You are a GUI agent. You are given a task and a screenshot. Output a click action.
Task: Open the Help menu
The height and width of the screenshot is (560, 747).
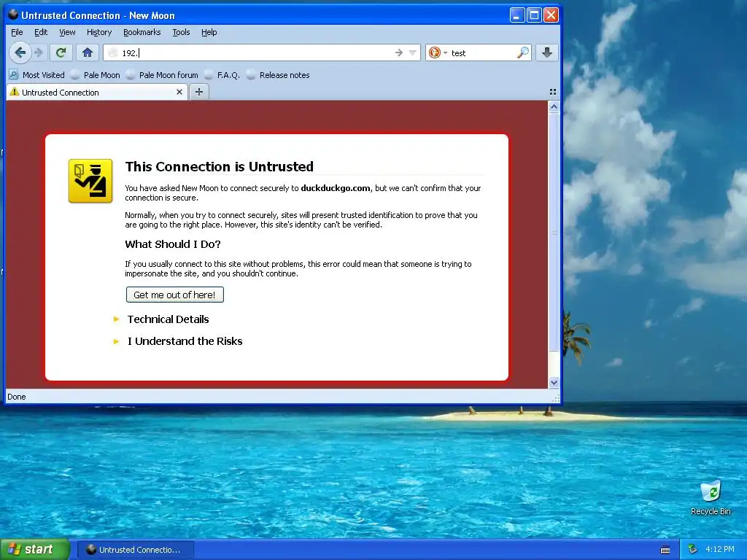click(209, 32)
